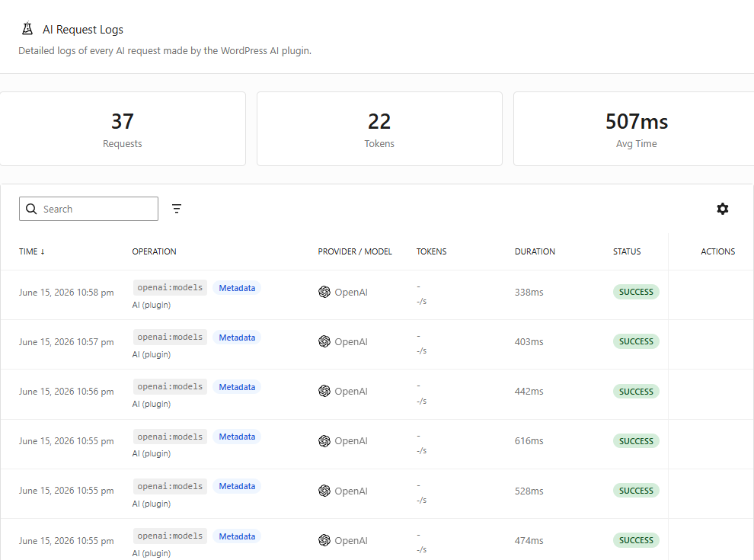Select the June 15, 2026 10:58 pm timestamp

[x=66, y=293]
